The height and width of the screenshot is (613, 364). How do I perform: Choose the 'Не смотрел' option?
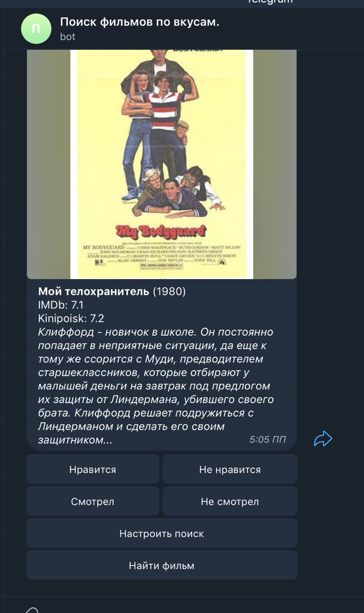click(230, 501)
